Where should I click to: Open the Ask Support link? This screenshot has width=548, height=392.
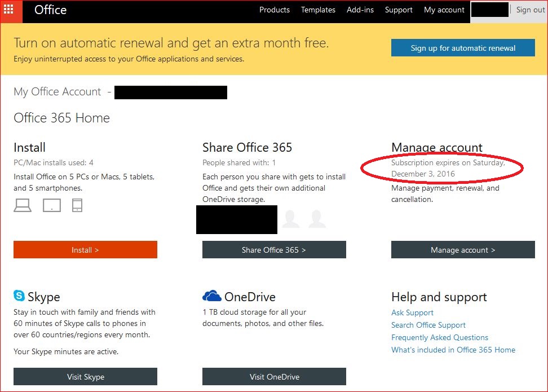[x=412, y=312]
